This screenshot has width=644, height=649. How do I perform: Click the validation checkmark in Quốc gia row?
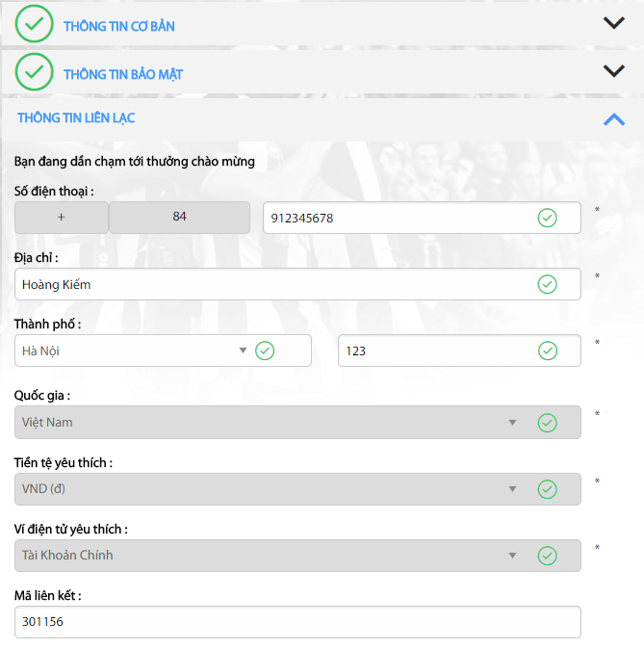[x=547, y=422]
